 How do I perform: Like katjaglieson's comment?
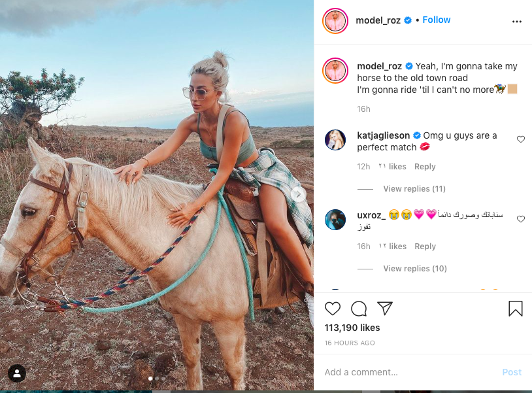pos(521,139)
